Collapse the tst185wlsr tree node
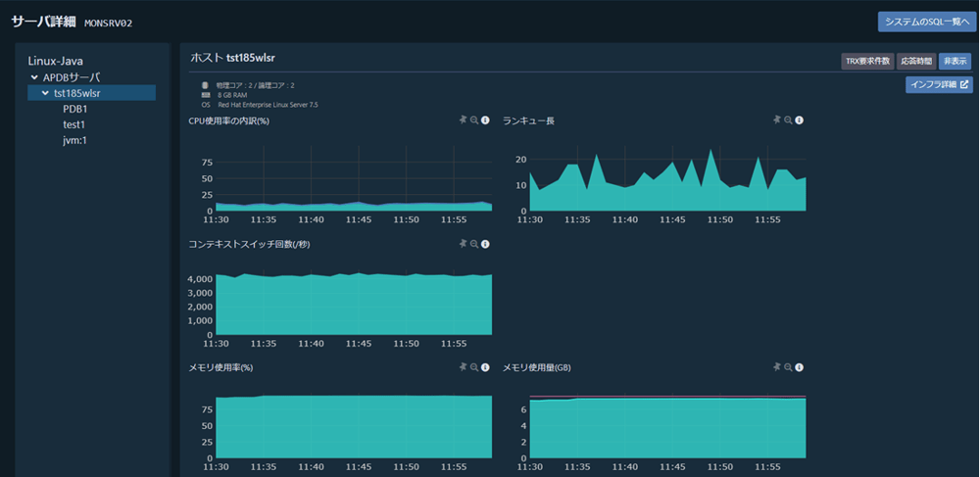 pos(45,94)
